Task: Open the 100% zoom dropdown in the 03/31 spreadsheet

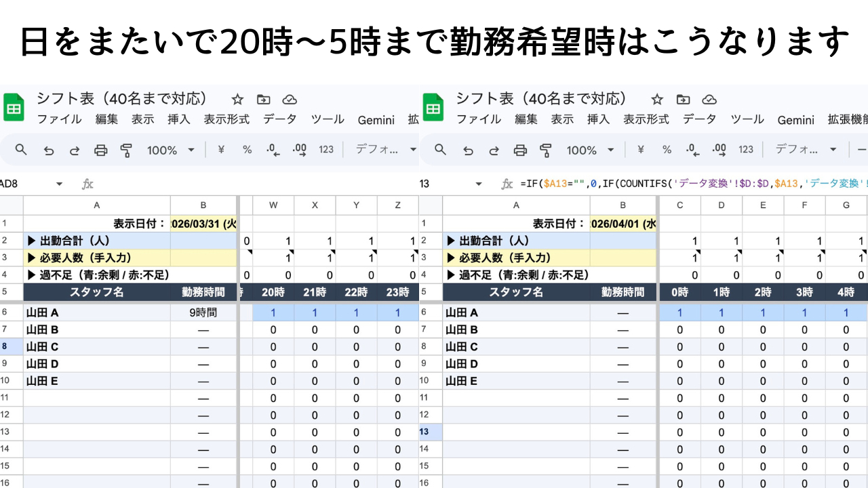Action: [x=171, y=150]
